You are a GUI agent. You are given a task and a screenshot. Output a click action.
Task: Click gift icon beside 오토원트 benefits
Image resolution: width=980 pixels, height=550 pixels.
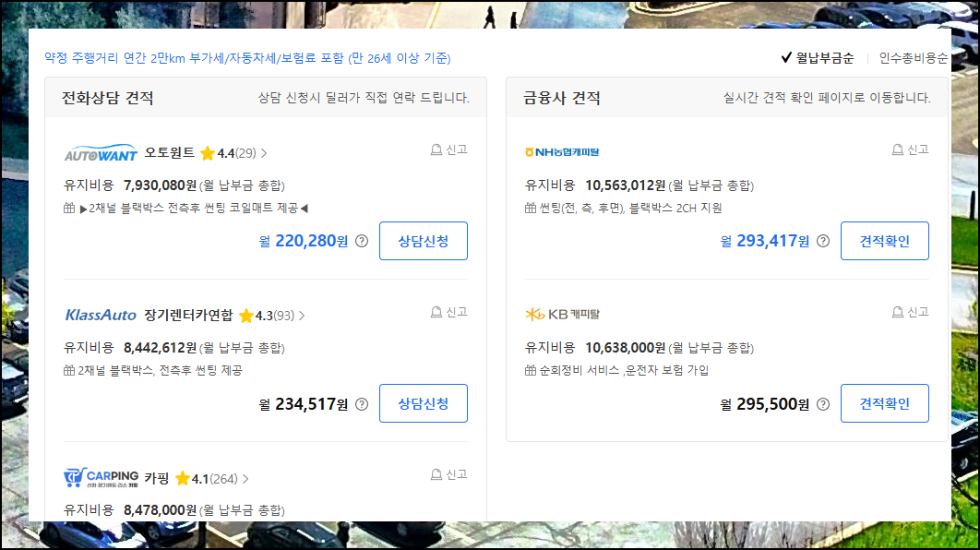(x=69, y=208)
